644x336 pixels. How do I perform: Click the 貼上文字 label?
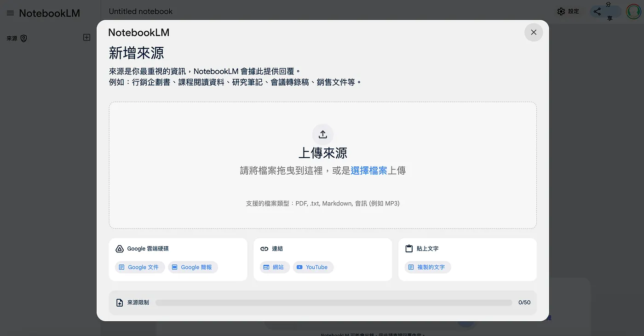(427, 249)
